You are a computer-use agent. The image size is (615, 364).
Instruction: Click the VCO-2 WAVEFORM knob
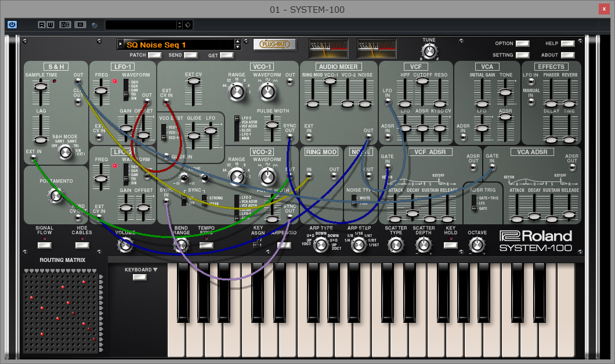pyautogui.click(x=268, y=177)
